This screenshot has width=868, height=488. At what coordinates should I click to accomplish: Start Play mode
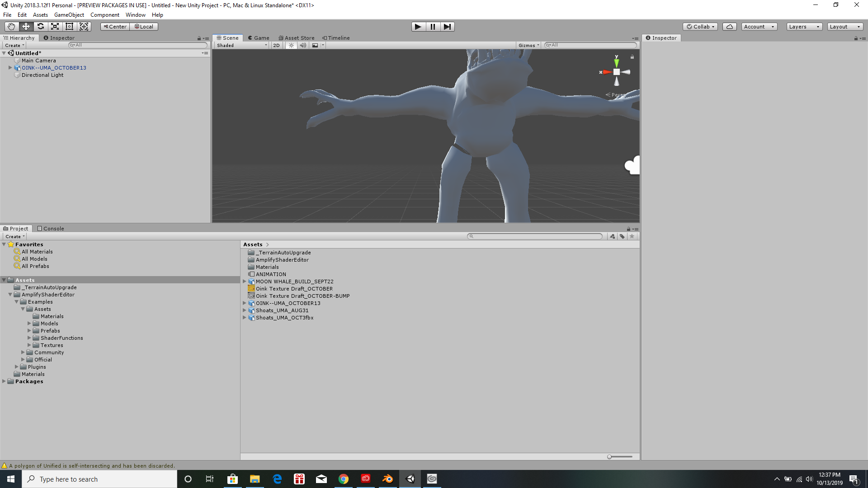coord(418,27)
